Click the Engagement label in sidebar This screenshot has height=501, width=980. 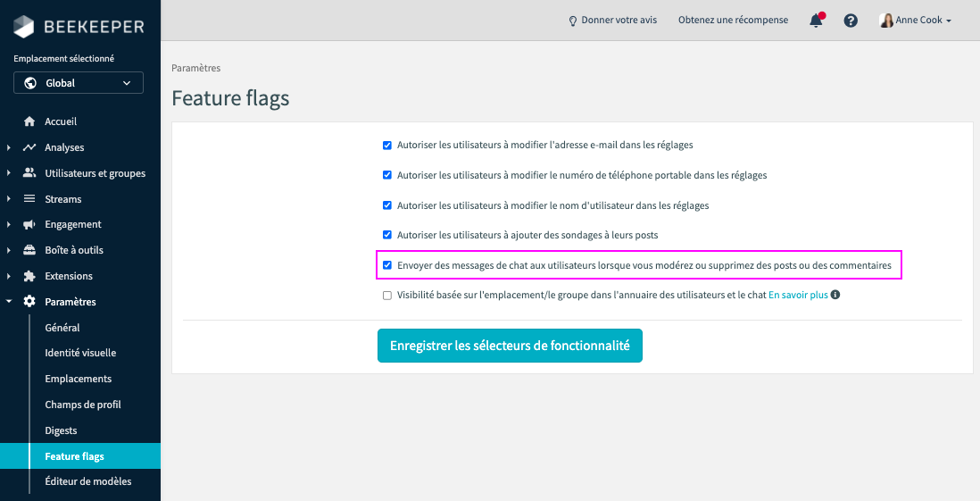point(73,224)
